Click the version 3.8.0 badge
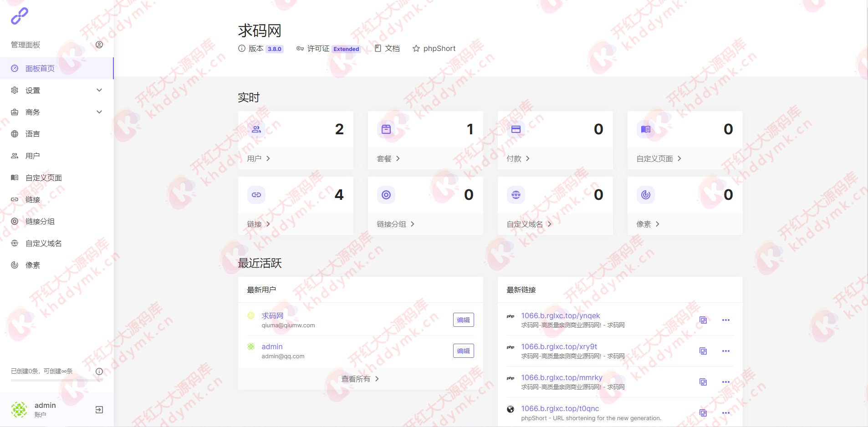This screenshot has width=868, height=427. click(275, 49)
